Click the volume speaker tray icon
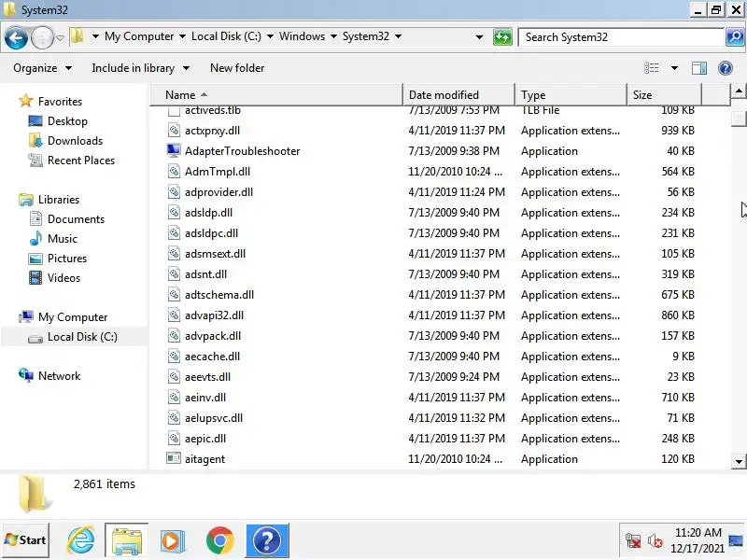Viewport: 747px width, 560px height. click(x=655, y=541)
